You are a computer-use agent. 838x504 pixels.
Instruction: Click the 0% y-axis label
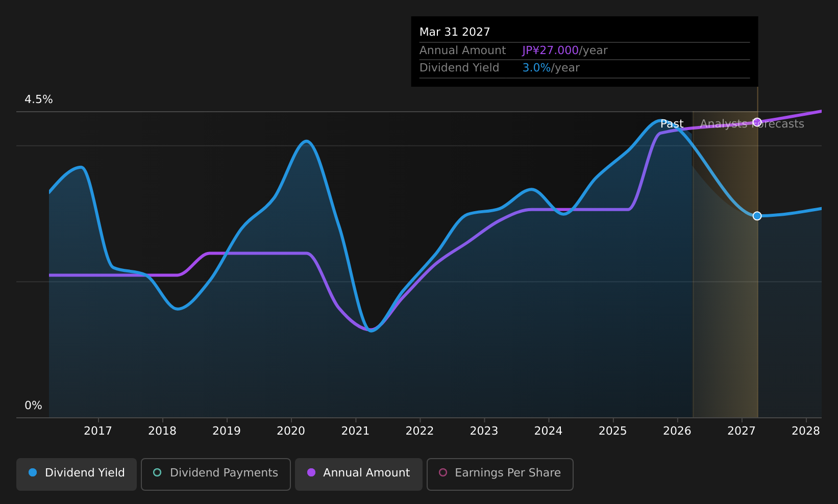pyautogui.click(x=34, y=406)
